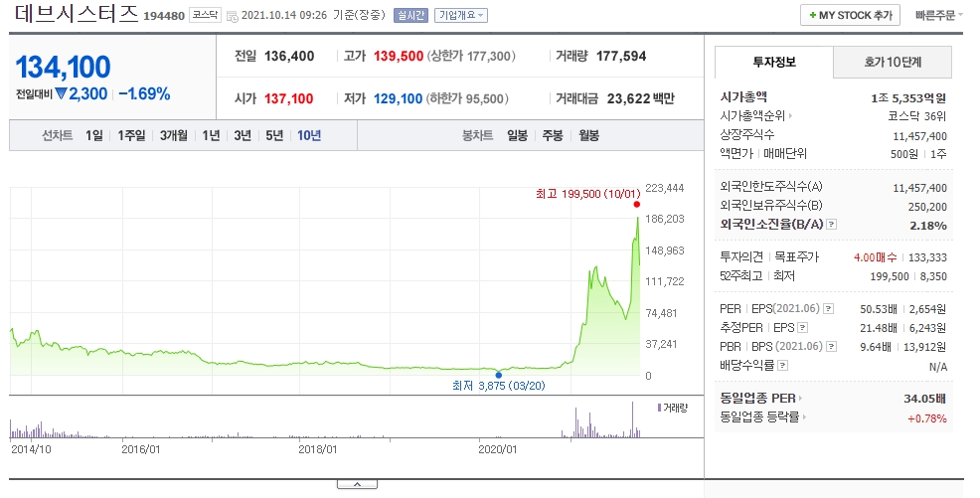
Task: Click the blue 최저 3,875 marker dot
Action: [498, 376]
